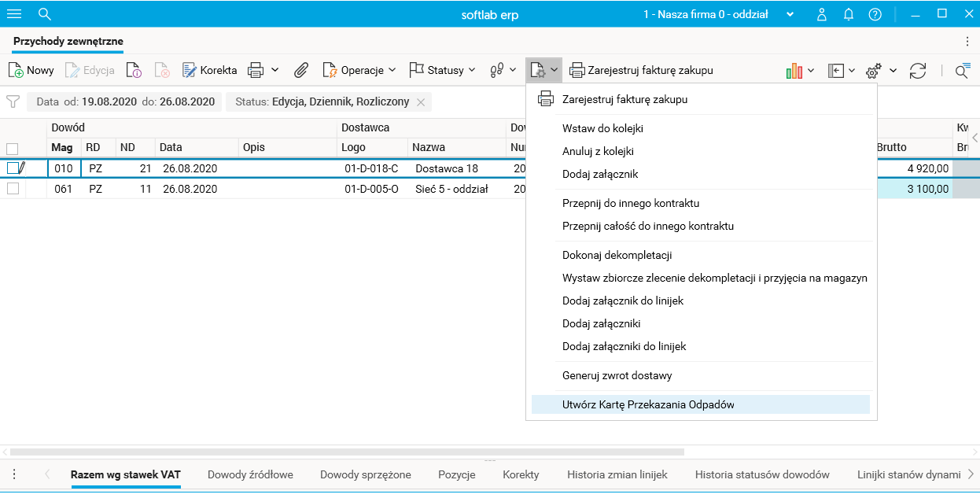Screen dimensions: 980x498
Task: Open the search magnifier in title bar
Action: [x=45, y=14]
